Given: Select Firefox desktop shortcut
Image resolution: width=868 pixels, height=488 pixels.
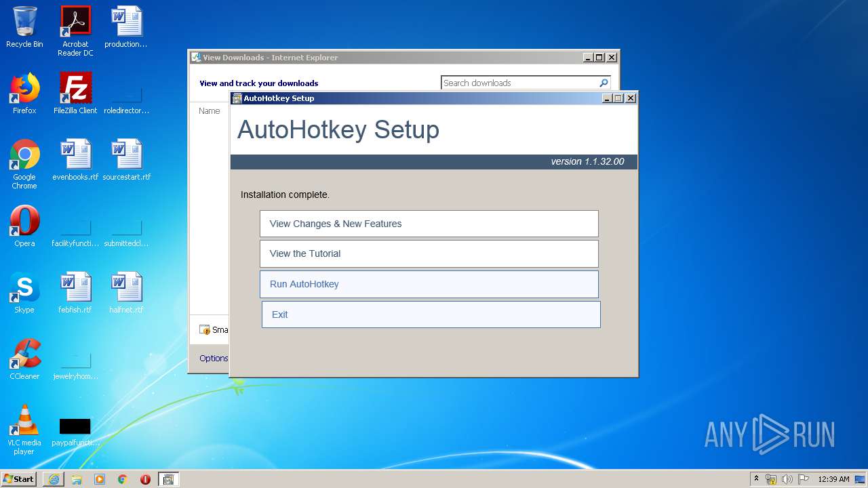Looking at the screenshot, I should (24, 94).
